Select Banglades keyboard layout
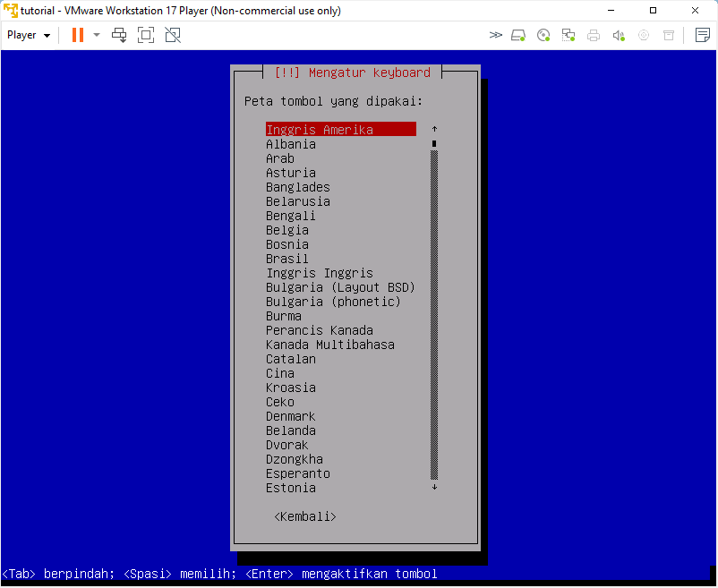Screen dimensions: 718x588 297,187
